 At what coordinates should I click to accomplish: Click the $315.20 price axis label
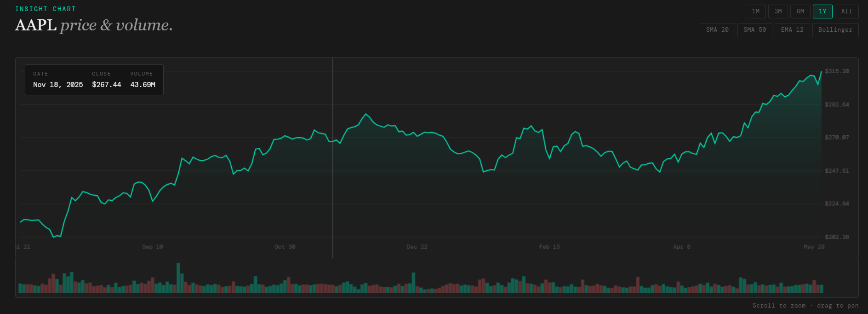(837, 71)
